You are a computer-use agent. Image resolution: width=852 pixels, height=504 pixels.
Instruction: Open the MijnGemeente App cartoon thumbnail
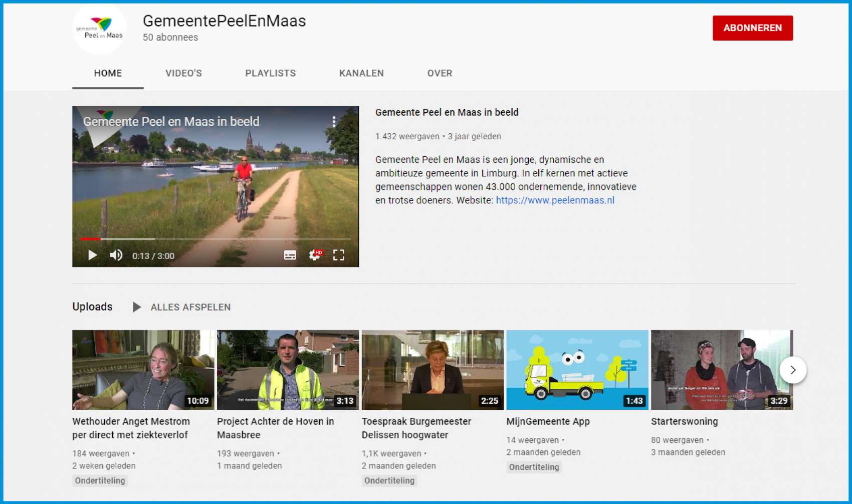point(577,370)
